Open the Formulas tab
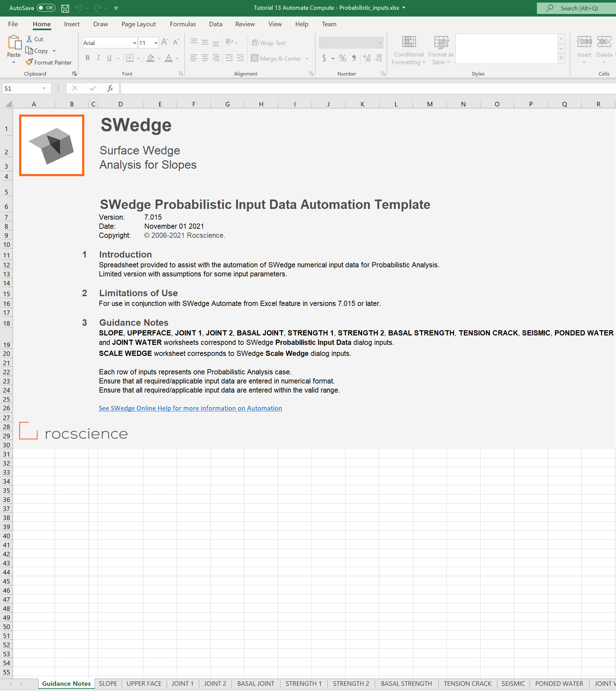This screenshot has width=616, height=691. coord(183,24)
